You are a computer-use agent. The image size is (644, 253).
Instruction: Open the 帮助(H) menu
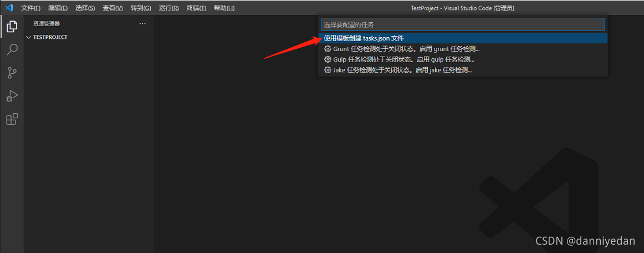coord(224,8)
